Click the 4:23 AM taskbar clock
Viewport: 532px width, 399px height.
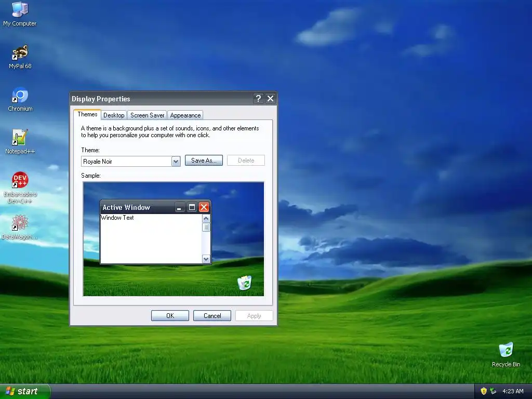(513, 391)
